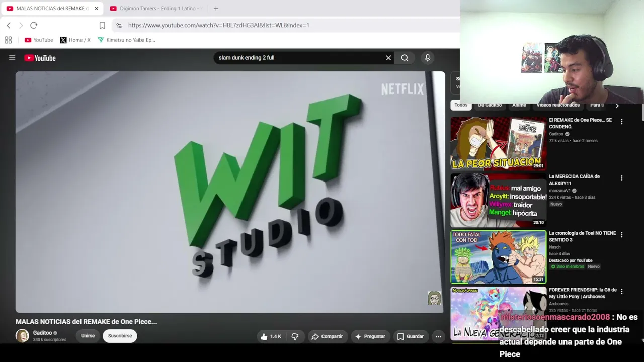Screen dimensions: 644x362
Task: Show more filter chips with the right arrow
Action: tap(617, 106)
